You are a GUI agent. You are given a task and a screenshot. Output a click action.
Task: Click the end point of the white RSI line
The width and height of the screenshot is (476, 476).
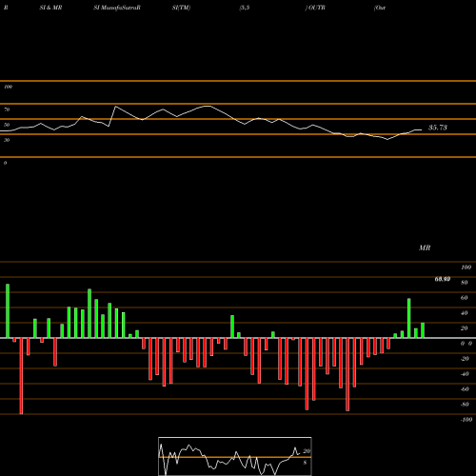pos(422,129)
